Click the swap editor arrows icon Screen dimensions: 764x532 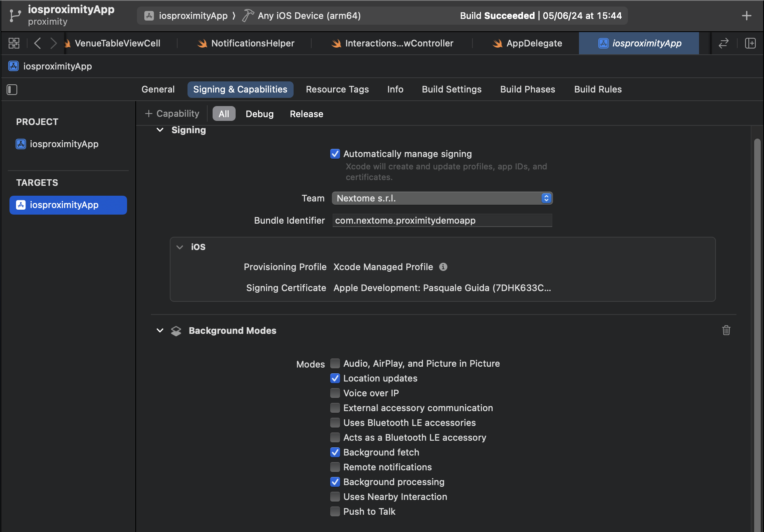click(x=724, y=43)
